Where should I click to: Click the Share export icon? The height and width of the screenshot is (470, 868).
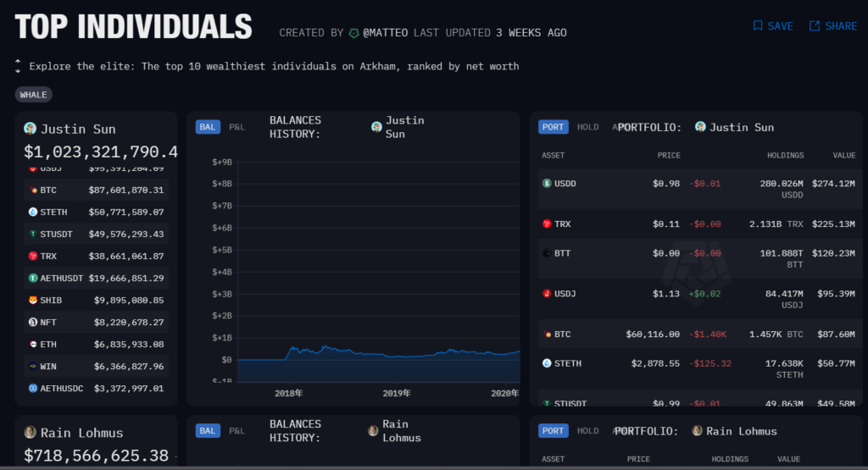click(815, 26)
